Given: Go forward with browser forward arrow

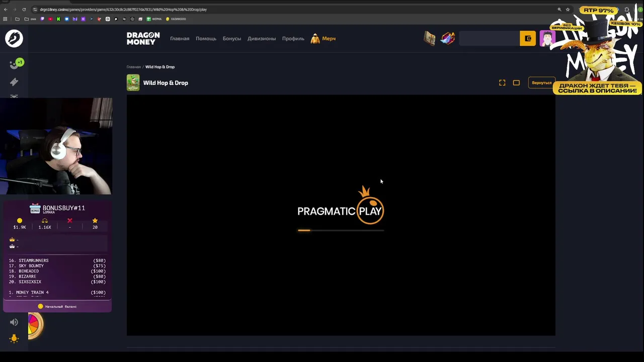Looking at the screenshot, I should (x=16, y=10).
